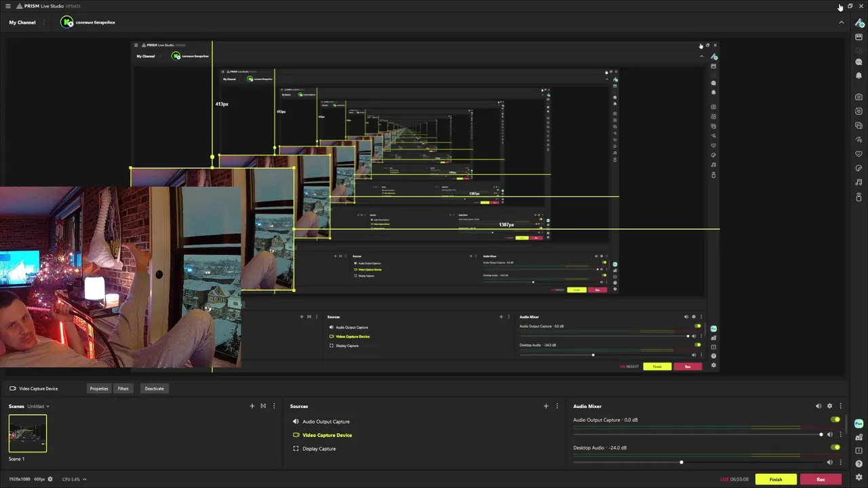Open Scenes panel three-dot menu
Image resolution: width=868 pixels, height=488 pixels.
click(274, 406)
